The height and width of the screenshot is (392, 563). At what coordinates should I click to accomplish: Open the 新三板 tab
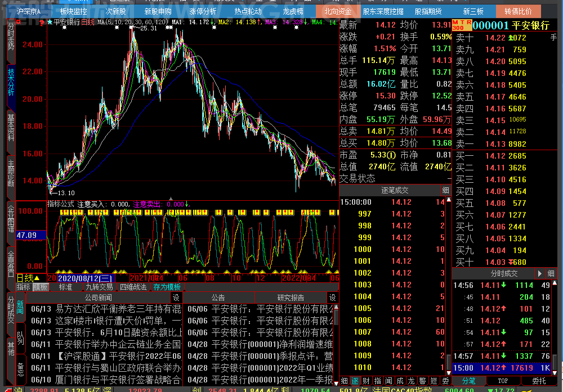[x=473, y=11]
